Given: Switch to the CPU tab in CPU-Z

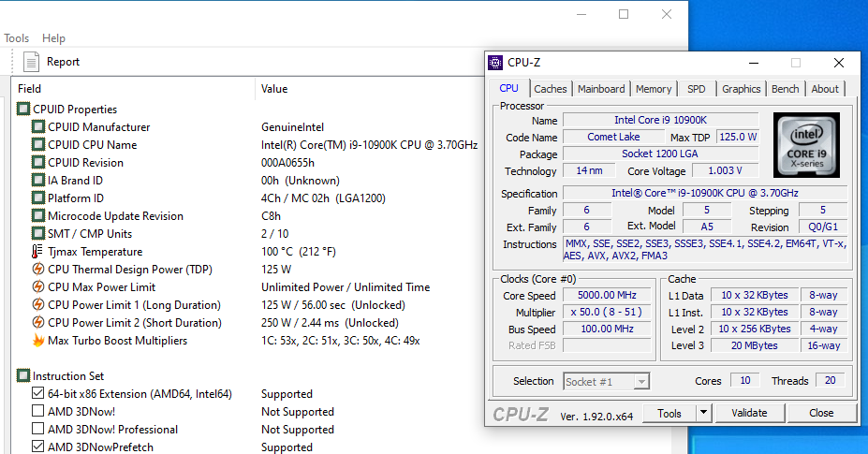Looking at the screenshot, I should [x=508, y=88].
